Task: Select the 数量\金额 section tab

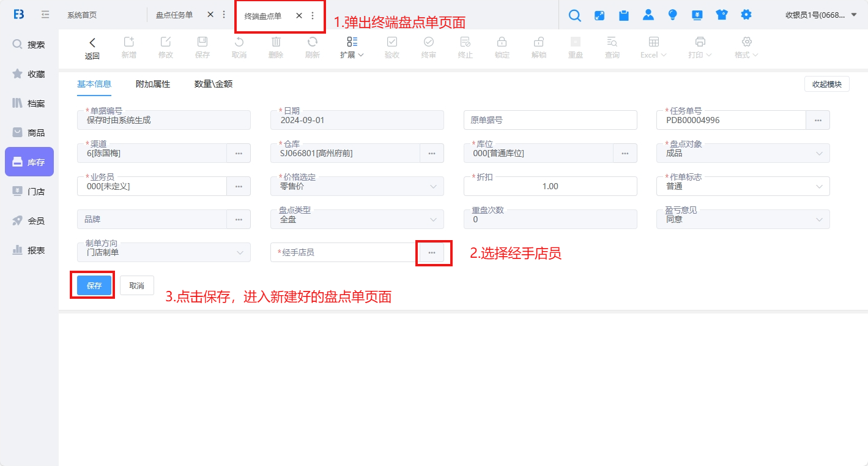Action: pyautogui.click(x=213, y=85)
